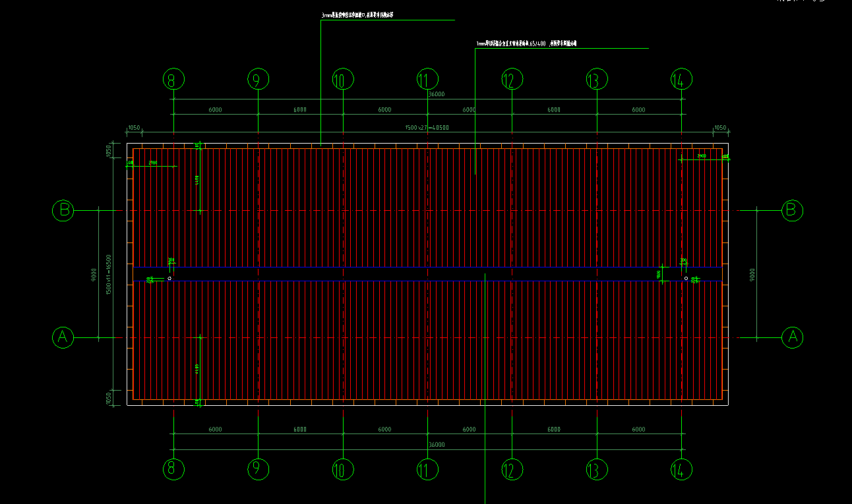
Task: Select the vertical 1500×11=16500 dimension text
Action: [x=109, y=275]
